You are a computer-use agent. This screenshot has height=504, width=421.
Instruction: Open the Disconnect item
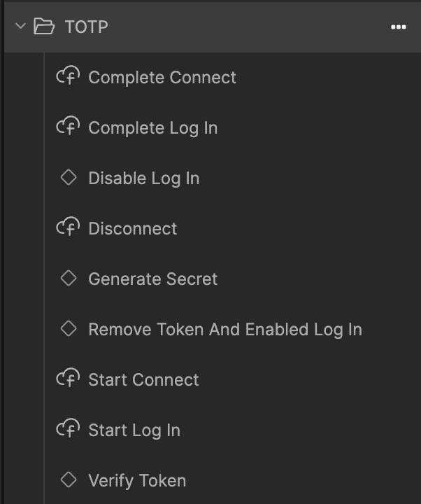click(x=132, y=229)
